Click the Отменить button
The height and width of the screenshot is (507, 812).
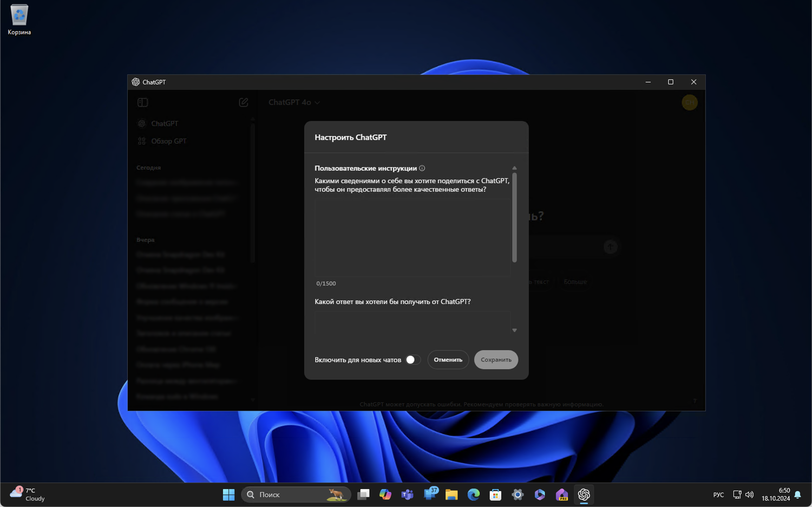click(x=448, y=360)
